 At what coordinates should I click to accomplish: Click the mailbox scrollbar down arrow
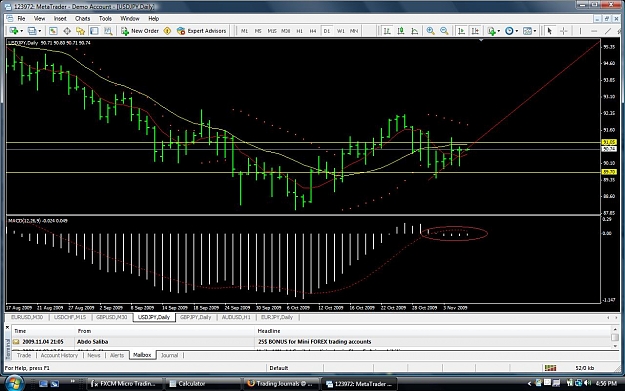pos(614,346)
